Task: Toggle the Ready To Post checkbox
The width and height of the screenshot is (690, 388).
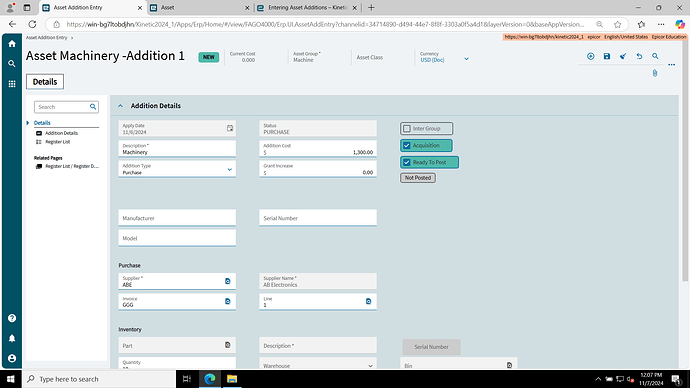Action: 407,162
